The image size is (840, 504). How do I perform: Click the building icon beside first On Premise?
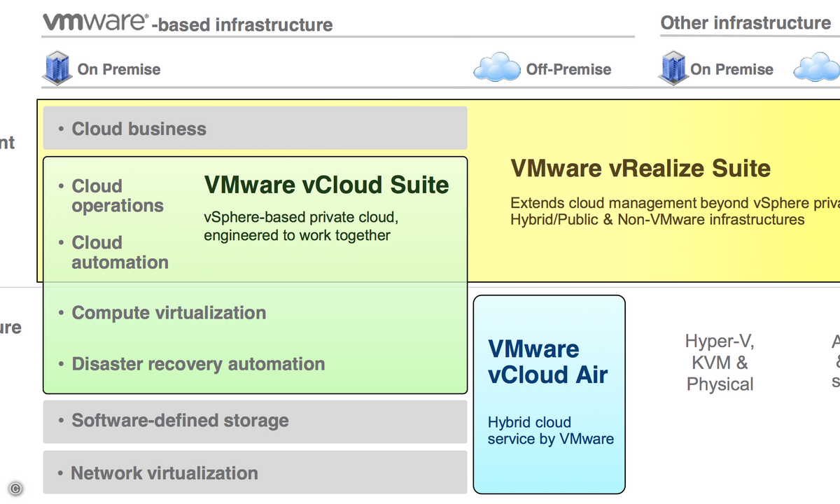57,68
